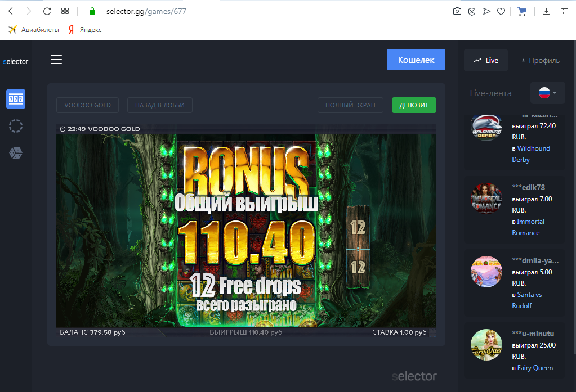This screenshot has width=576, height=392.
Task: Switch to the Live tab
Action: (x=486, y=60)
